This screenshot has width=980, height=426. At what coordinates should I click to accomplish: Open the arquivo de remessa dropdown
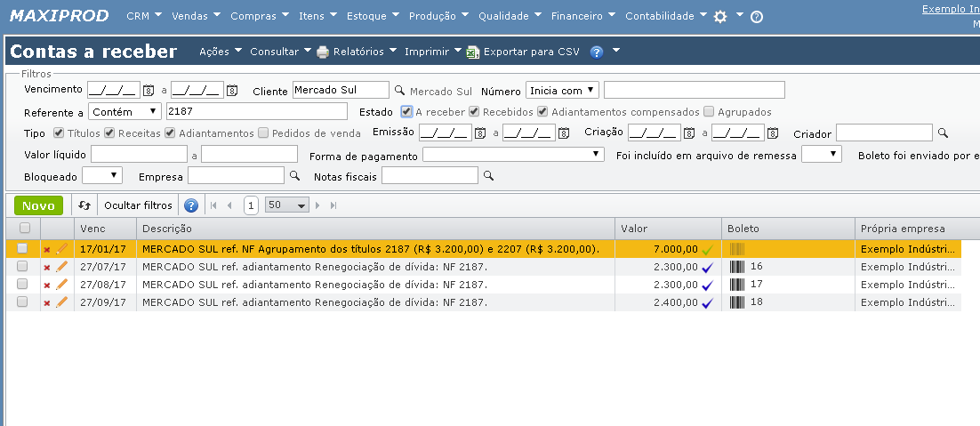click(x=821, y=154)
